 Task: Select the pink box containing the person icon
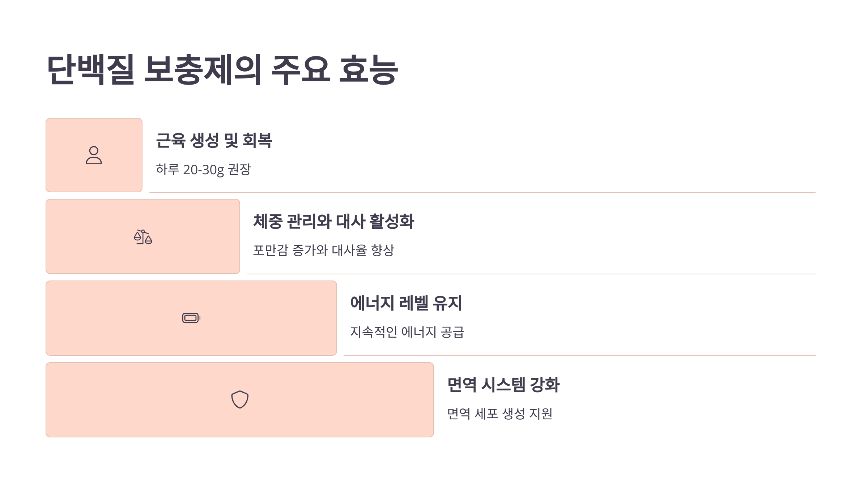(x=94, y=155)
